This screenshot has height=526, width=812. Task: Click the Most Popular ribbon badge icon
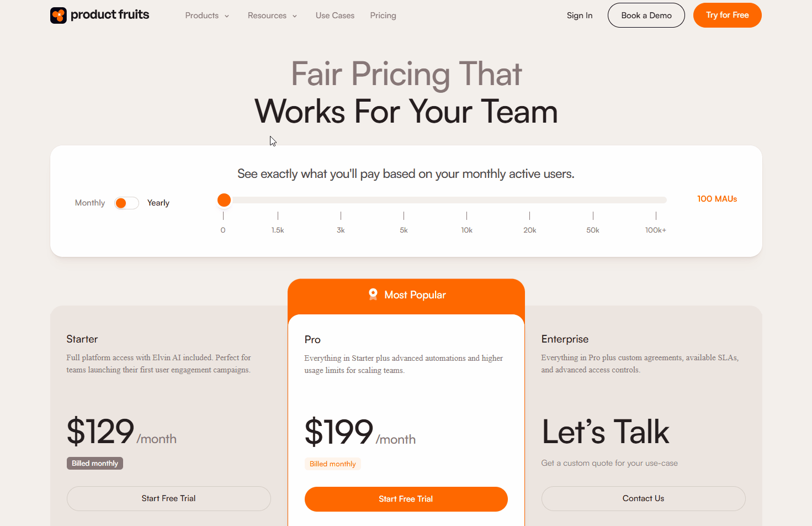(373, 294)
